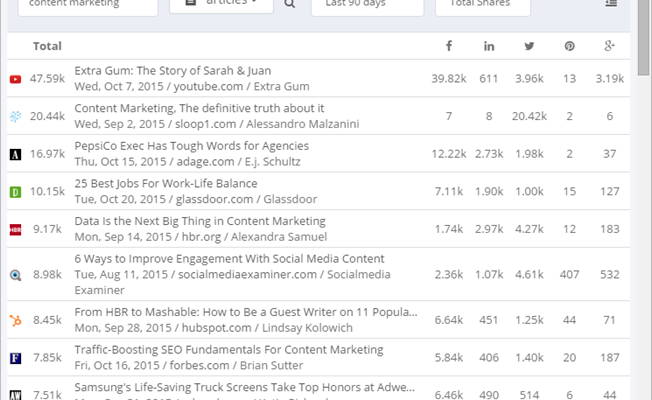Click Glassdoor favicon beside 10.15k
The width and height of the screenshot is (652, 400).
point(15,192)
